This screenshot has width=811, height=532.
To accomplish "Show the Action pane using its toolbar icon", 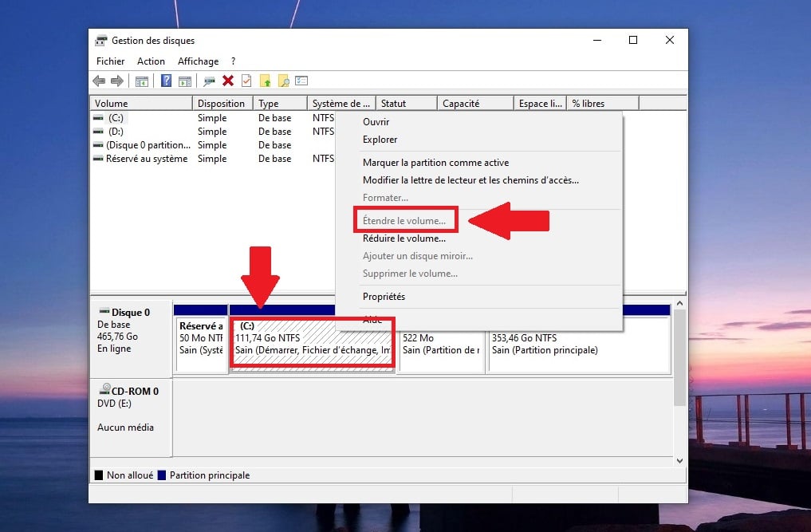I will point(185,81).
